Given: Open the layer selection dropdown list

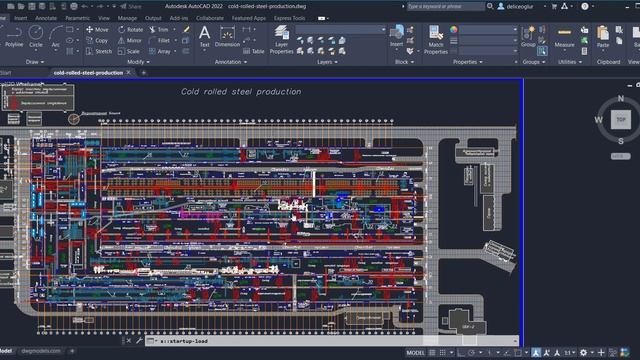Looking at the screenshot, I should (340, 29).
